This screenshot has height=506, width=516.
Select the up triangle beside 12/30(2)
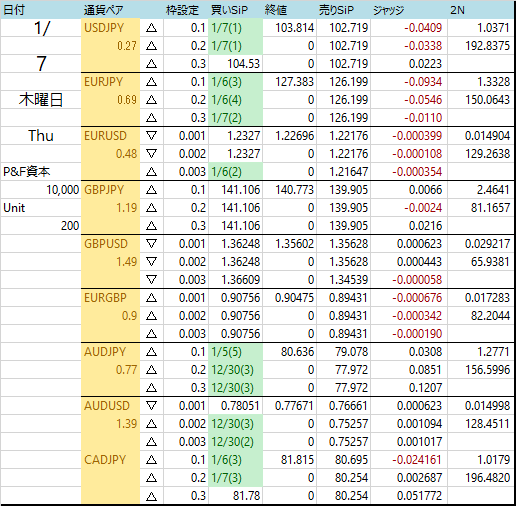pyautogui.click(x=151, y=442)
